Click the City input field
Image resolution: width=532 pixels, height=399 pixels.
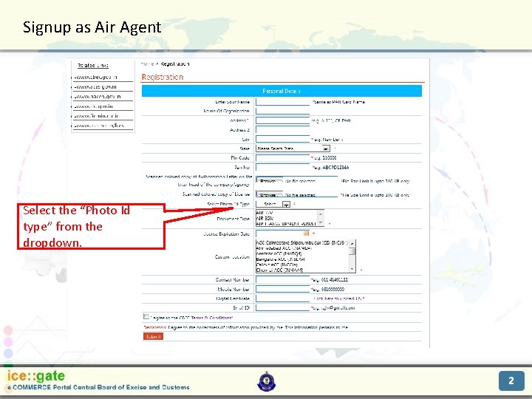(x=282, y=139)
